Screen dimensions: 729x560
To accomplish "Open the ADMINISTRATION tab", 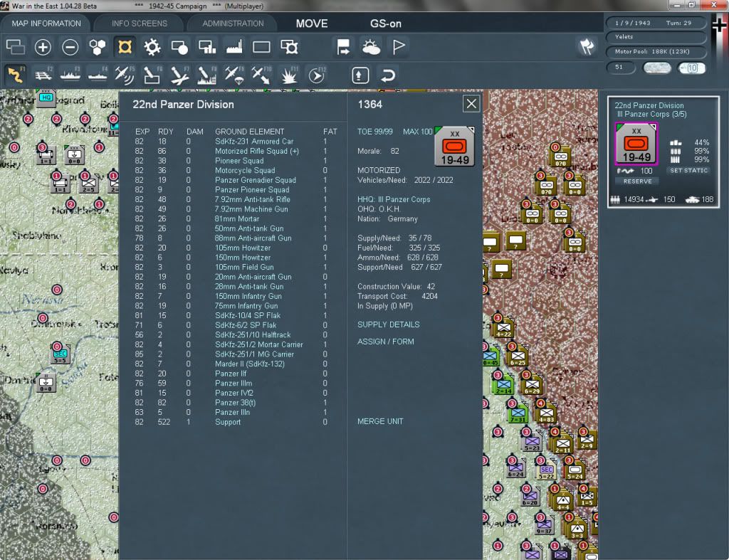I will click(233, 23).
